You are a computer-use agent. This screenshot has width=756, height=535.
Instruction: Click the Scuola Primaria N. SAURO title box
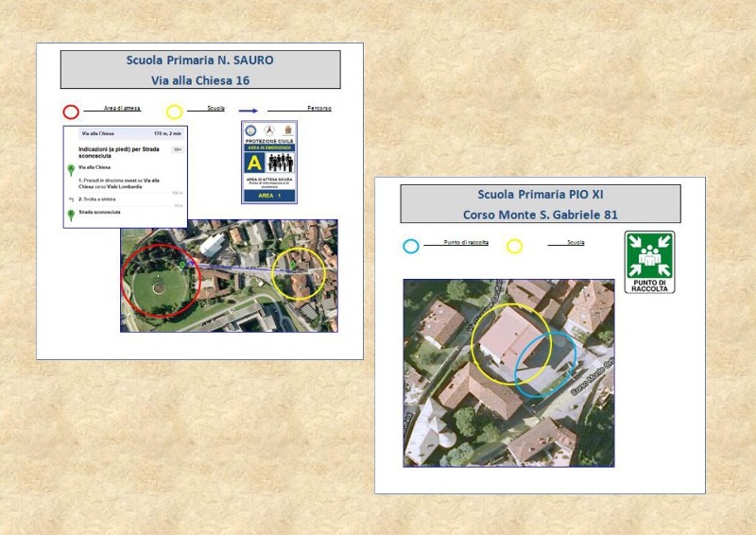pyautogui.click(x=200, y=70)
